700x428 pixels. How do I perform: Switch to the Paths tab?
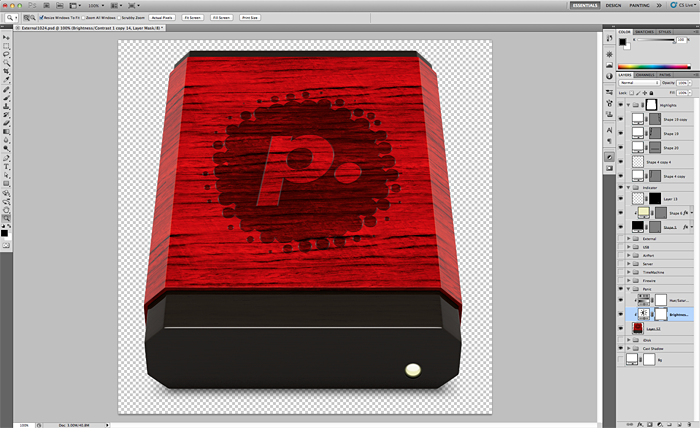click(665, 75)
